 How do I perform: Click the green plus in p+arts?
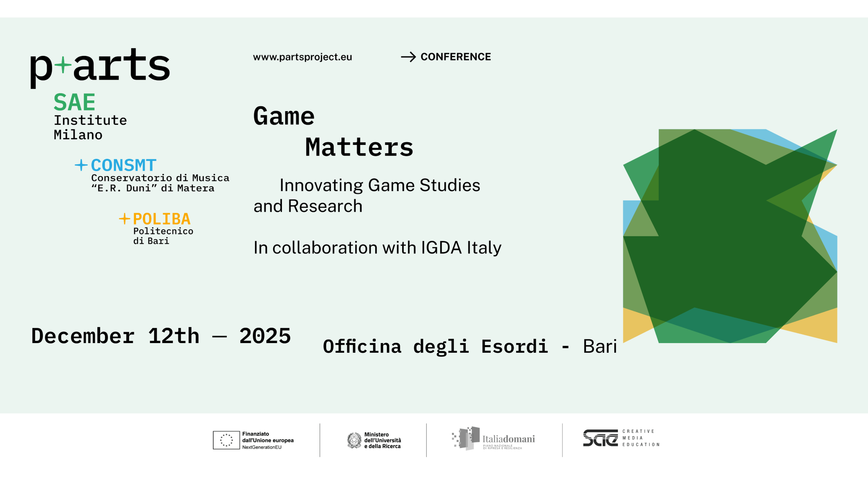[x=63, y=65]
